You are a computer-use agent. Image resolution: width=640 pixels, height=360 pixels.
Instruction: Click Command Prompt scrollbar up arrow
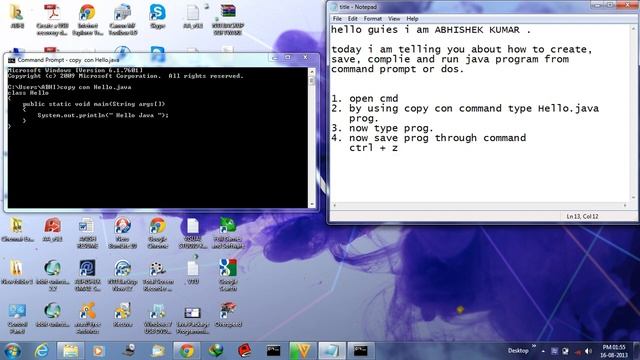click(x=312, y=71)
